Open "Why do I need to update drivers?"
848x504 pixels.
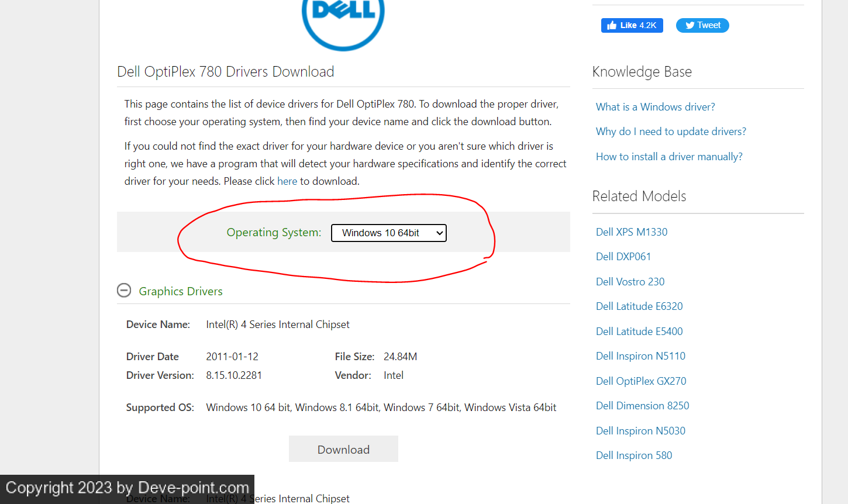pos(671,132)
